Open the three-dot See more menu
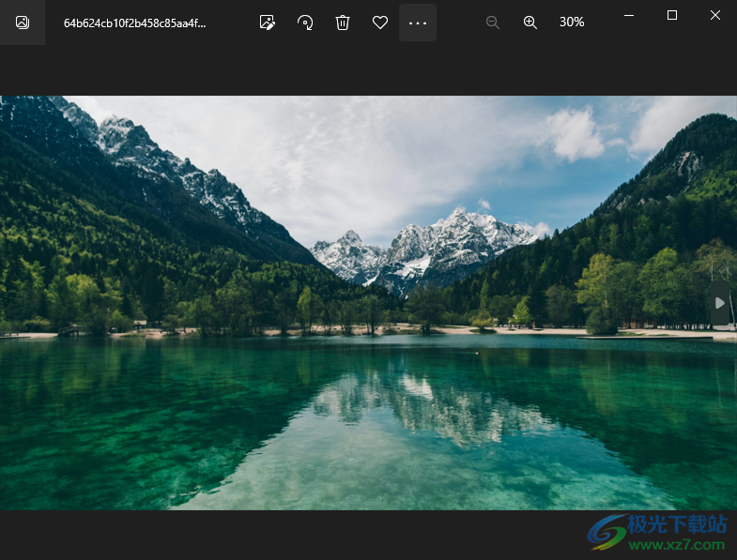The height and width of the screenshot is (560, 737). [418, 23]
